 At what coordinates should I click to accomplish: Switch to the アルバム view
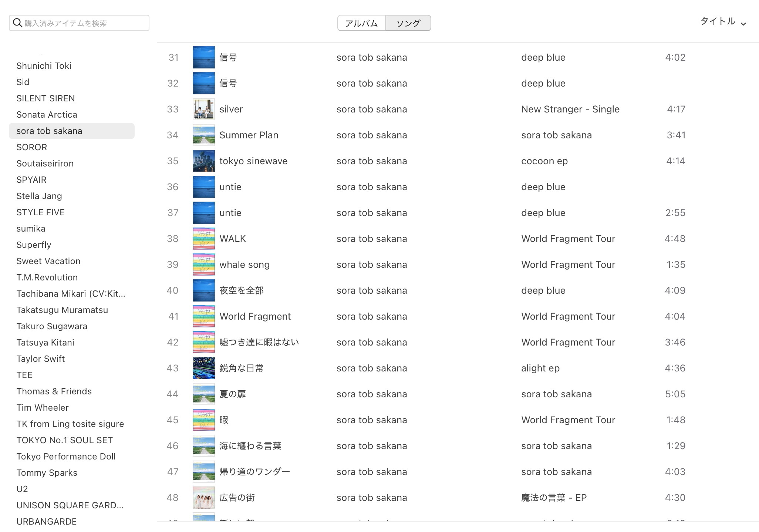click(x=361, y=23)
